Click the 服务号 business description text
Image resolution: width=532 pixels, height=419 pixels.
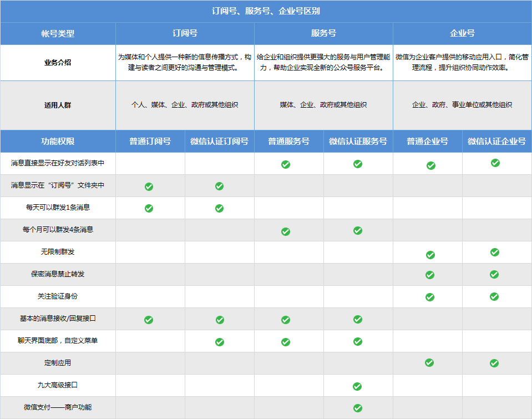[323, 63]
